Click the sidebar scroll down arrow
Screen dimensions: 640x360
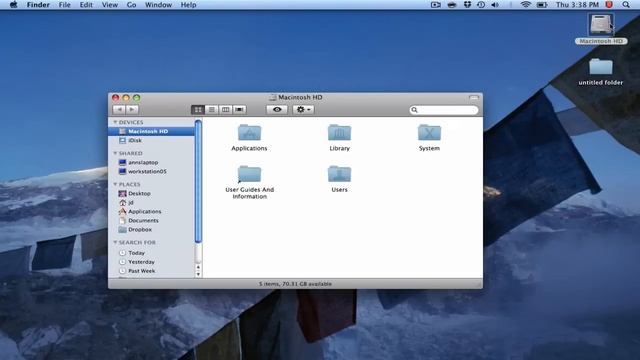(x=198, y=274)
